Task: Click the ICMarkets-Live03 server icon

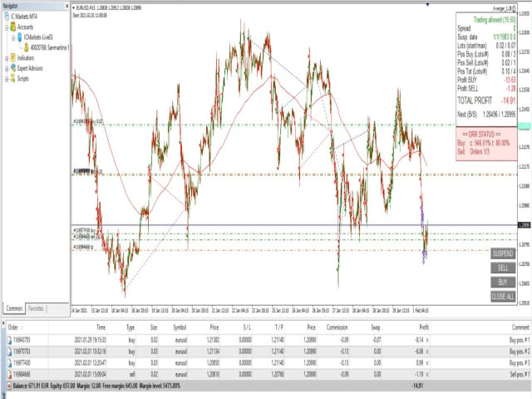Action: coord(20,37)
